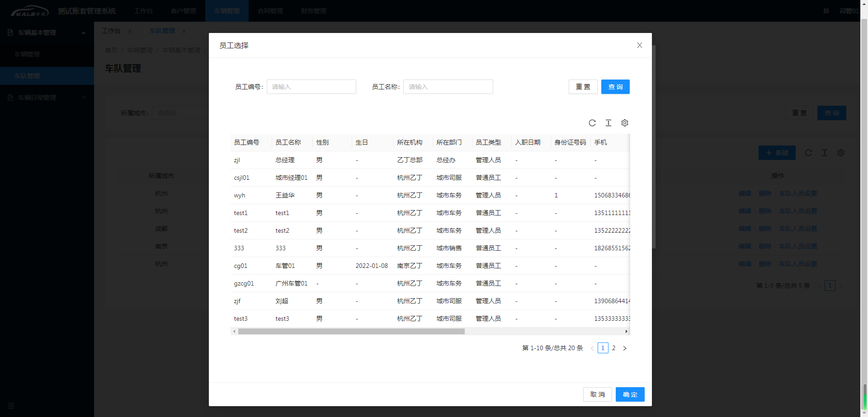Screen dimensions: 868x417
Task: Select employee row wyh
Action: point(430,195)
